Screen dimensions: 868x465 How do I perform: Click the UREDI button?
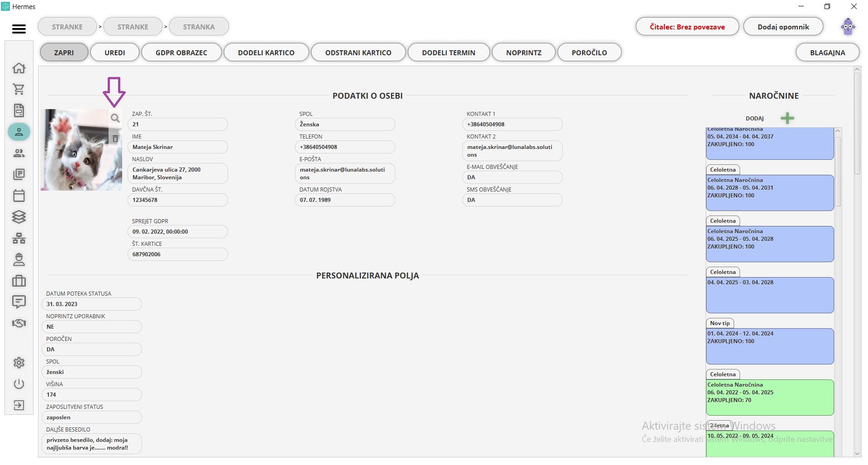point(115,53)
